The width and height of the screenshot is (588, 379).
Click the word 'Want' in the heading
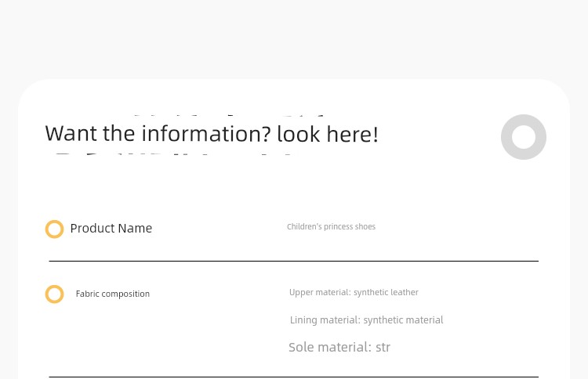point(71,133)
